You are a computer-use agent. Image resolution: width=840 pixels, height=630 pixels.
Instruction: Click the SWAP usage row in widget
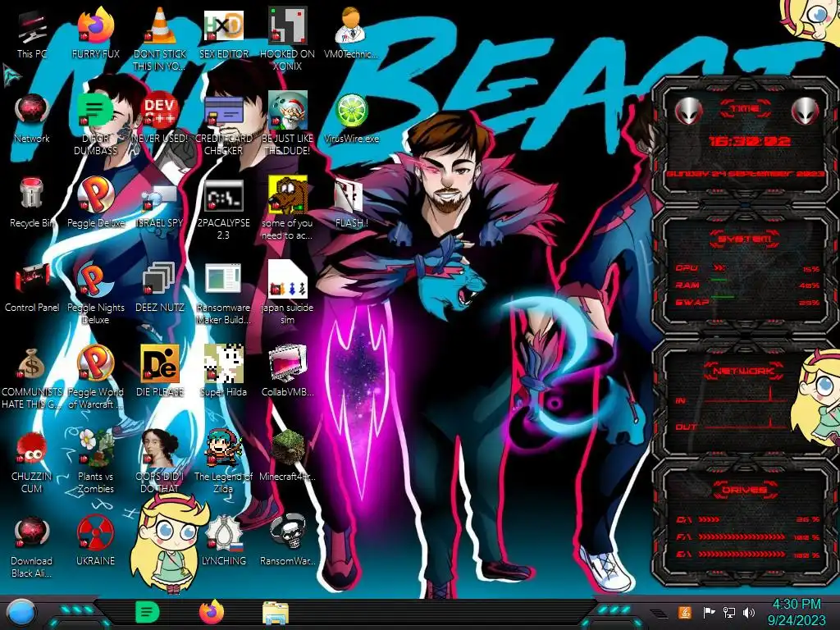point(747,302)
